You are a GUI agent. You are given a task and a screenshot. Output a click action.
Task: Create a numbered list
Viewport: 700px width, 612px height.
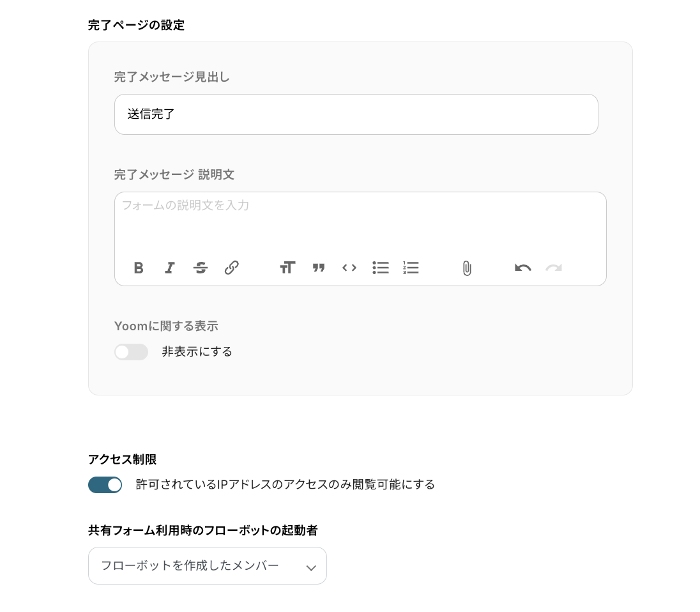click(x=411, y=268)
